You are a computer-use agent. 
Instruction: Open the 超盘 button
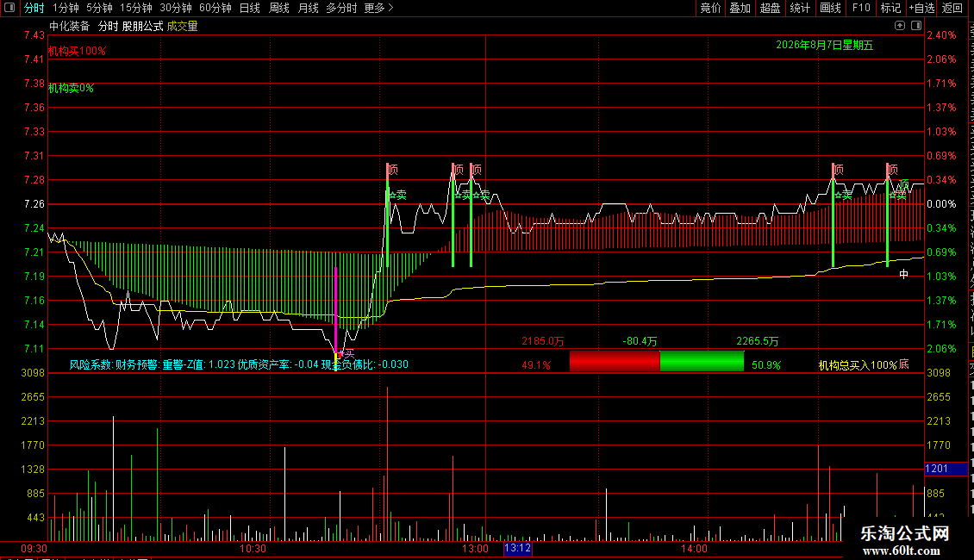click(770, 8)
